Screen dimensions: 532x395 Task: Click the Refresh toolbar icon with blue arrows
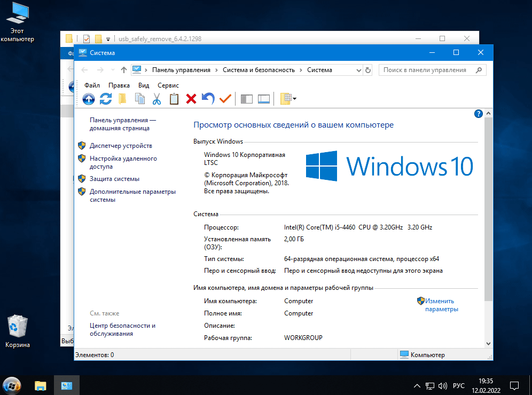[x=106, y=99]
